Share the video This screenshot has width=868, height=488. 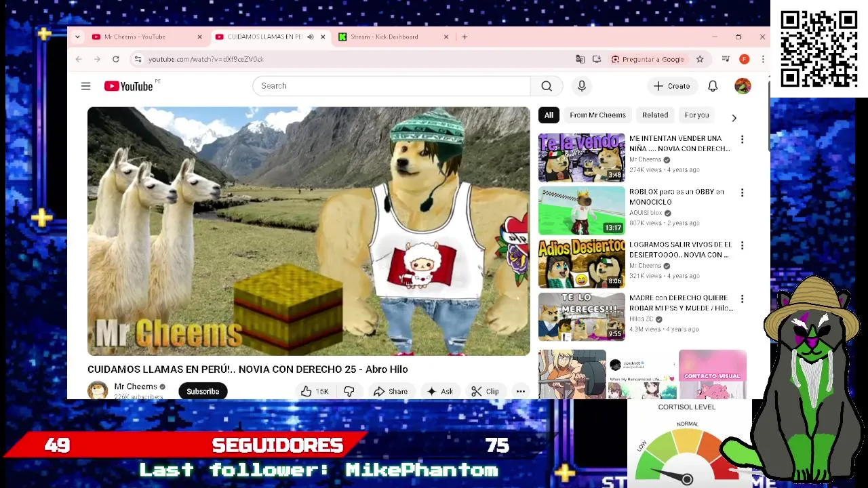point(391,391)
